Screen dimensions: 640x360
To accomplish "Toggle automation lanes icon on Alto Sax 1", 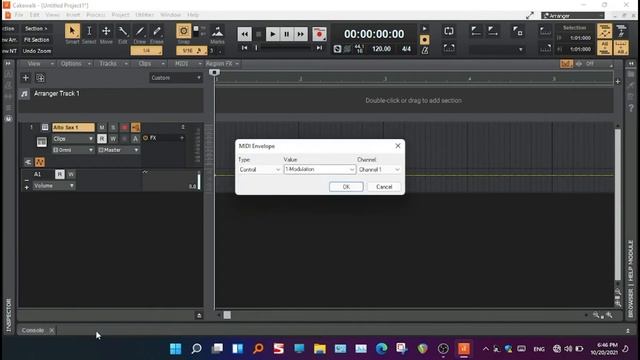I will point(40,162).
